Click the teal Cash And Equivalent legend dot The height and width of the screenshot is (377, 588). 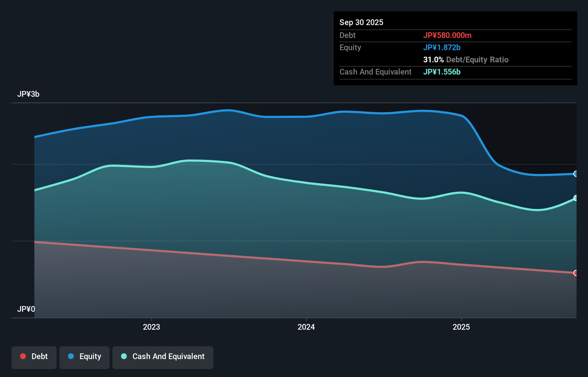(x=124, y=356)
